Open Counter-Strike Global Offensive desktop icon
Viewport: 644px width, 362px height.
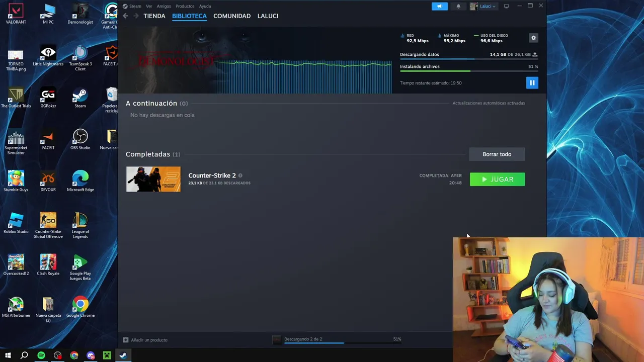tap(48, 225)
